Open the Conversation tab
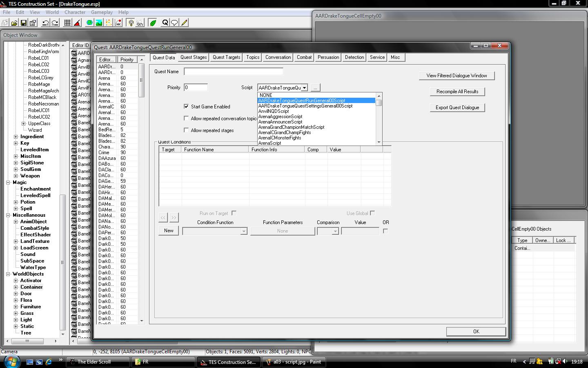The image size is (588, 368). [x=278, y=57]
